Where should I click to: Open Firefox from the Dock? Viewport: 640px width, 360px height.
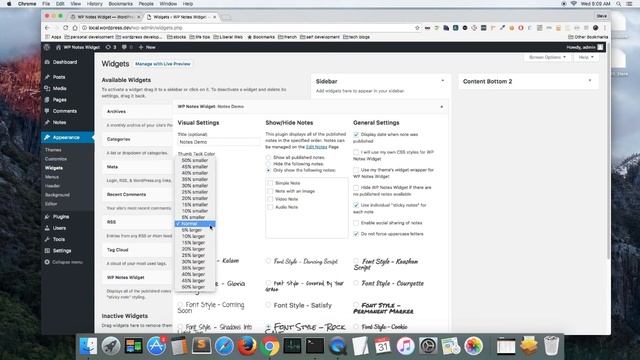pyautogui.click(x=247, y=346)
